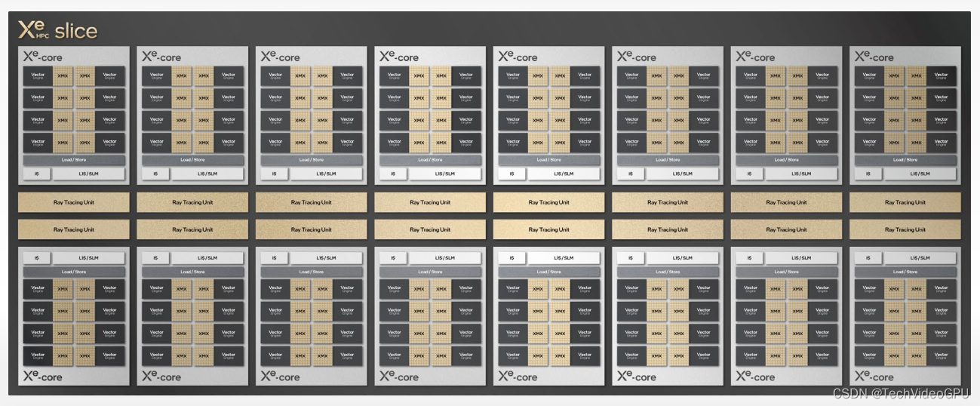Screen dimensions: 980x406
Task: Select lower Ray Tracing Unit in first column
Action: click(x=74, y=229)
